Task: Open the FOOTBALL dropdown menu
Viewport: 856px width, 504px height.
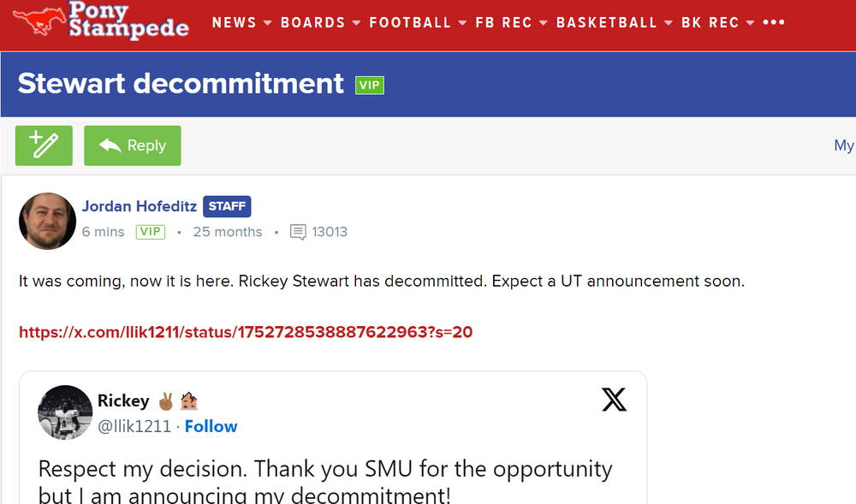Action: click(418, 23)
